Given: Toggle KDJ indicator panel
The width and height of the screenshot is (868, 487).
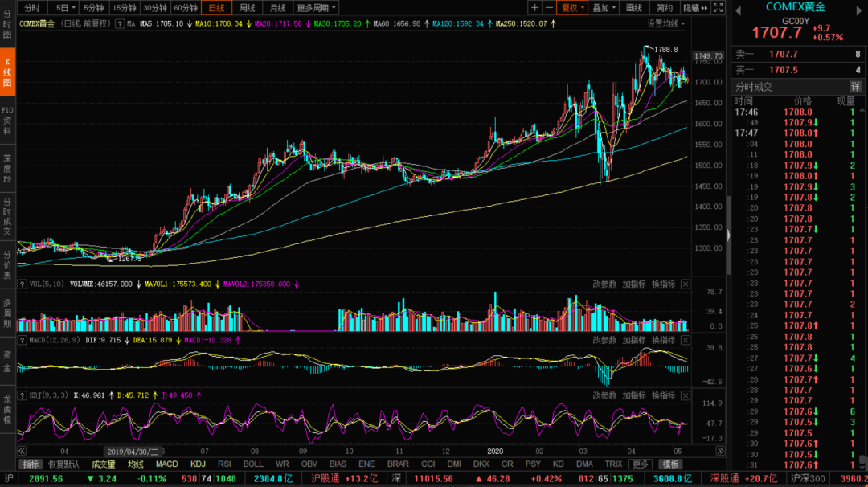Looking at the screenshot, I should (x=198, y=464).
